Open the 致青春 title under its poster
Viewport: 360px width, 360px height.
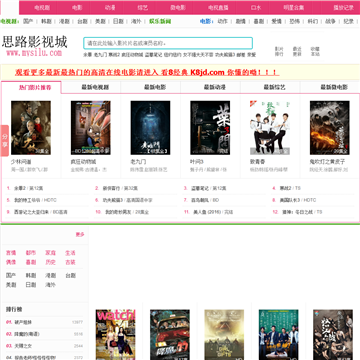click(257, 162)
